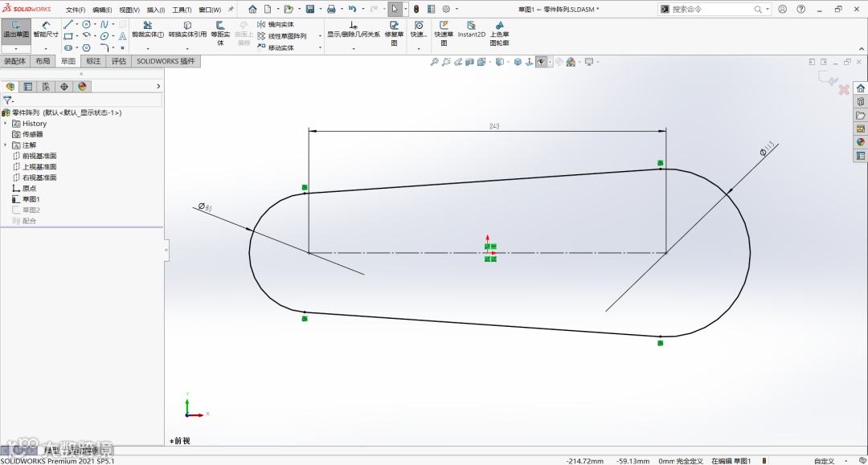868x465 pixels.
Task: Toggle the Rapid Sketch (快速草图) mode
Action: tap(444, 34)
